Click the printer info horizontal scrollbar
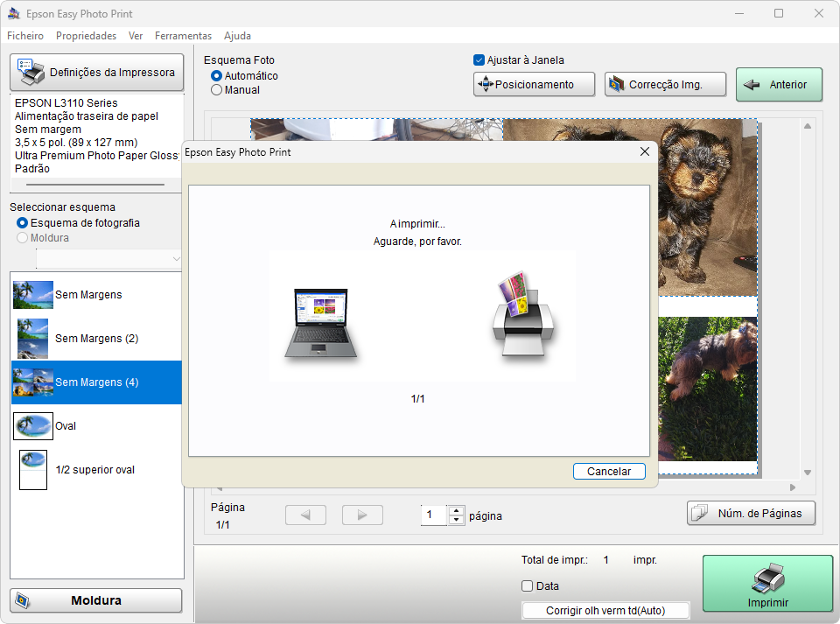Image resolution: width=840 pixels, height=624 pixels. (x=95, y=185)
